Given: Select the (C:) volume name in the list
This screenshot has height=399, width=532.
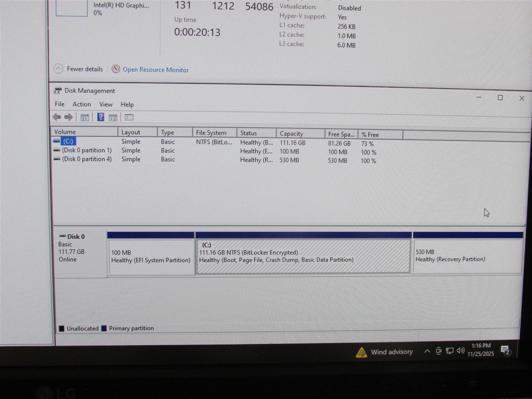Looking at the screenshot, I should coord(68,141).
